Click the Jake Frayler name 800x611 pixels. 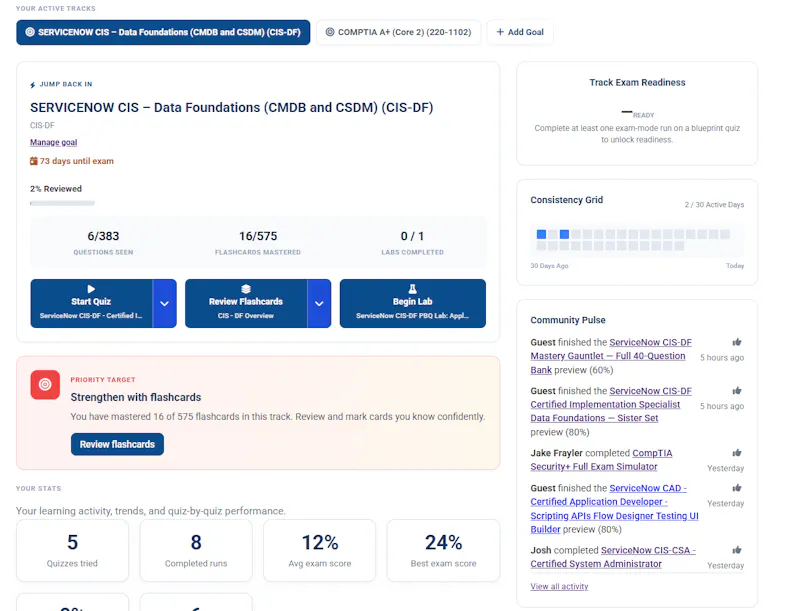(x=556, y=453)
